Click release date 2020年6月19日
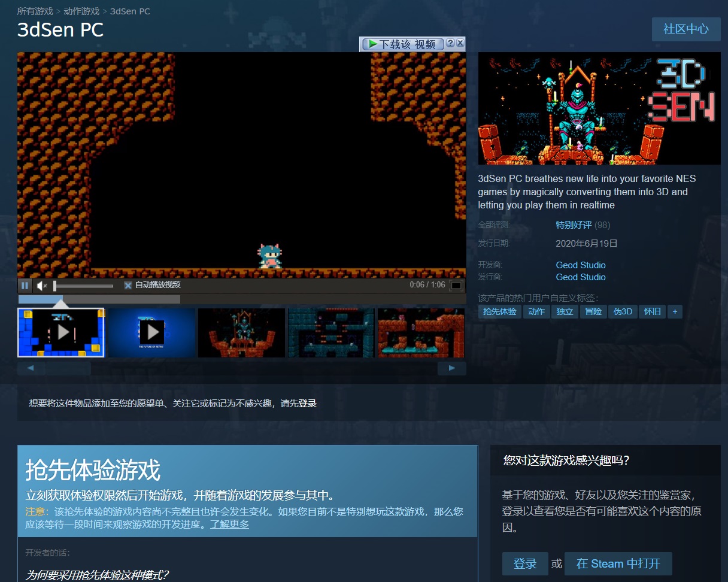The width and height of the screenshot is (728, 582). (587, 244)
